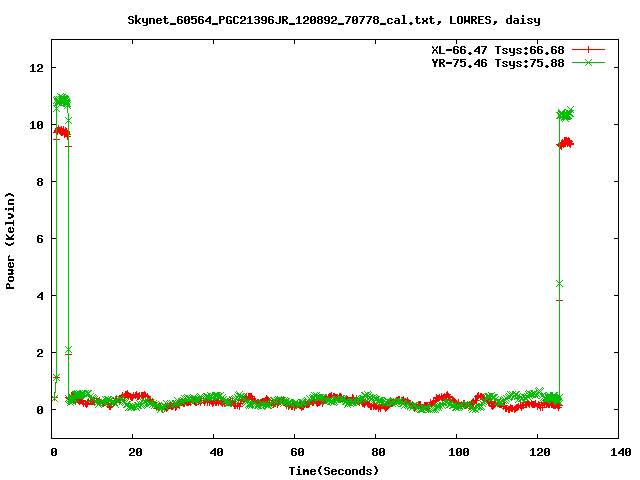Click the green YR data cluster near 10.3 K at the end

[565, 114]
